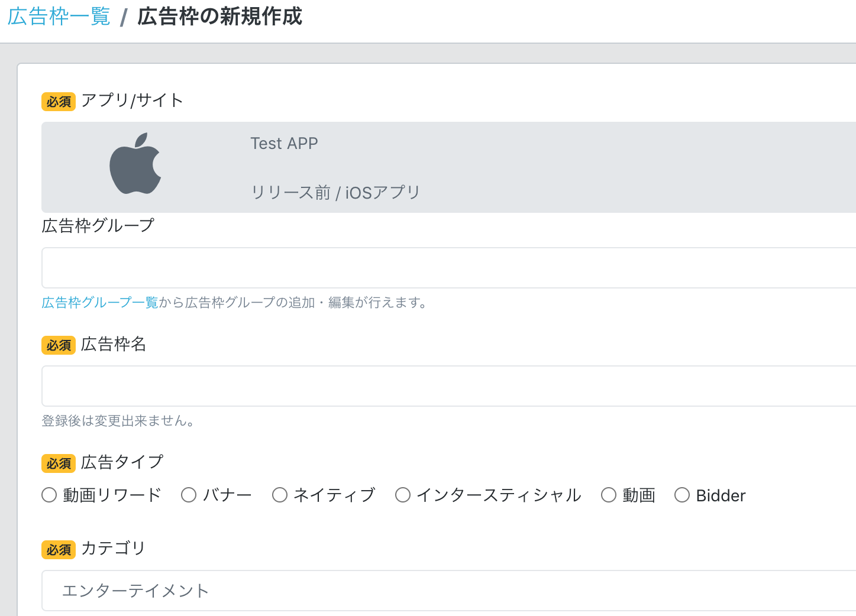Select the Bidder ad type radio button
The image size is (856, 616).
click(682, 495)
